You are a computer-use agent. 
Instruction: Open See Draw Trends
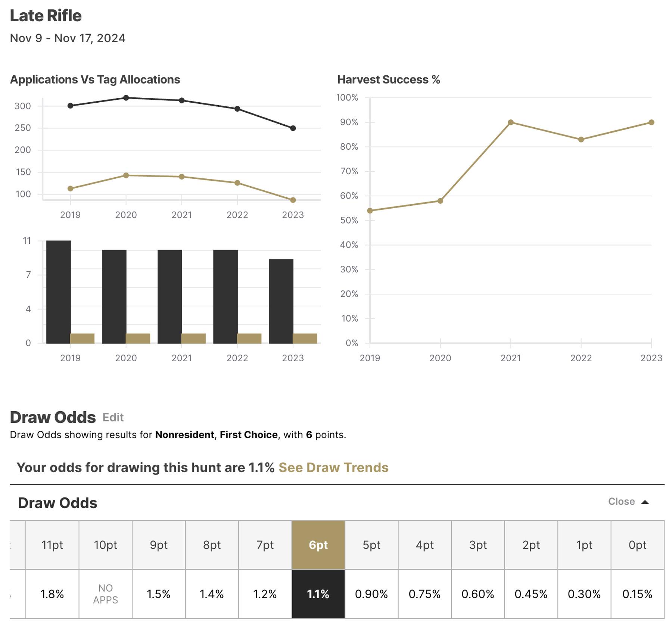pyautogui.click(x=333, y=467)
